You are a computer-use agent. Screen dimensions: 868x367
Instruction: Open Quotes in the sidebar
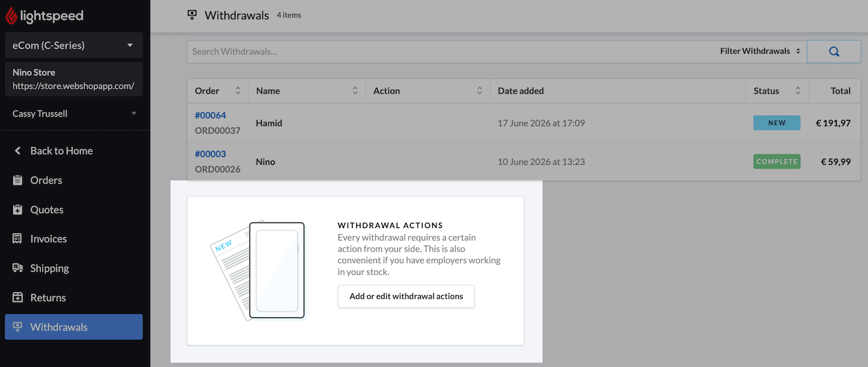click(x=47, y=210)
